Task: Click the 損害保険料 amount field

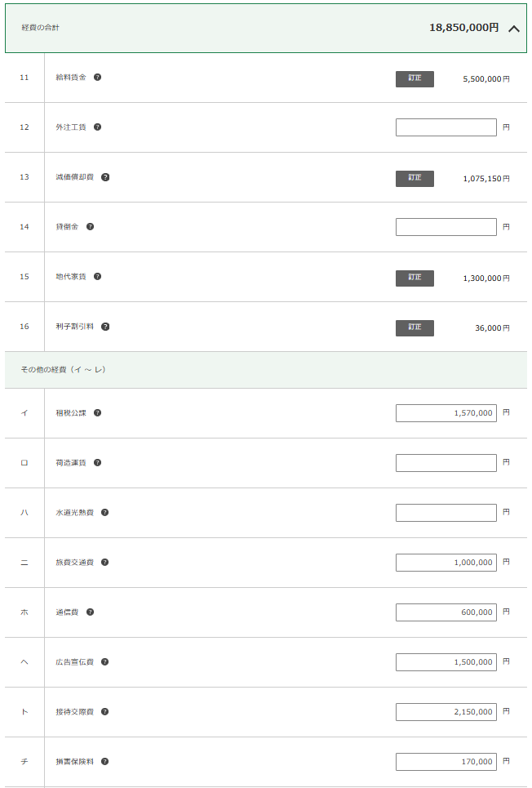Action: tap(446, 762)
